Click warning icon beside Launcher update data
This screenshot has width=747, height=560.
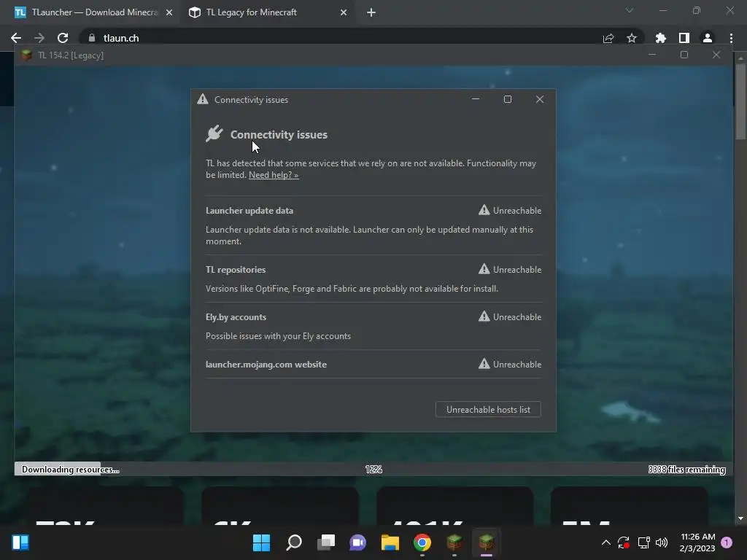pyautogui.click(x=484, y=210)
